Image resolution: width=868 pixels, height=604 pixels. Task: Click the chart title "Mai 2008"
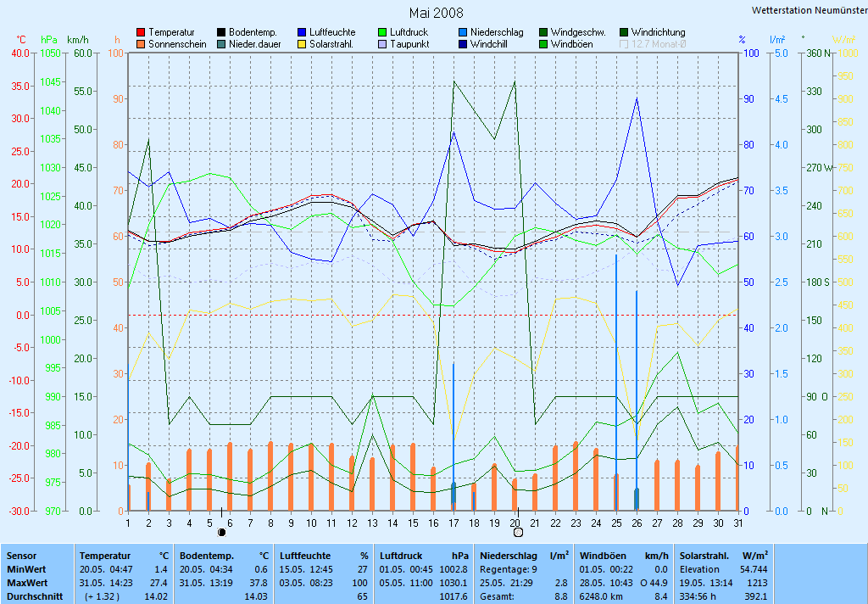point(437,13)
